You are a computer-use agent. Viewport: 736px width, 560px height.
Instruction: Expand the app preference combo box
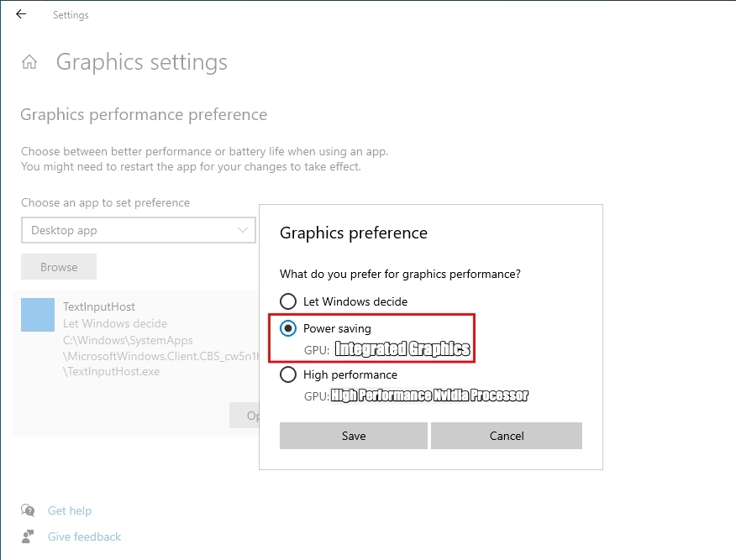(x=139, y=230)
